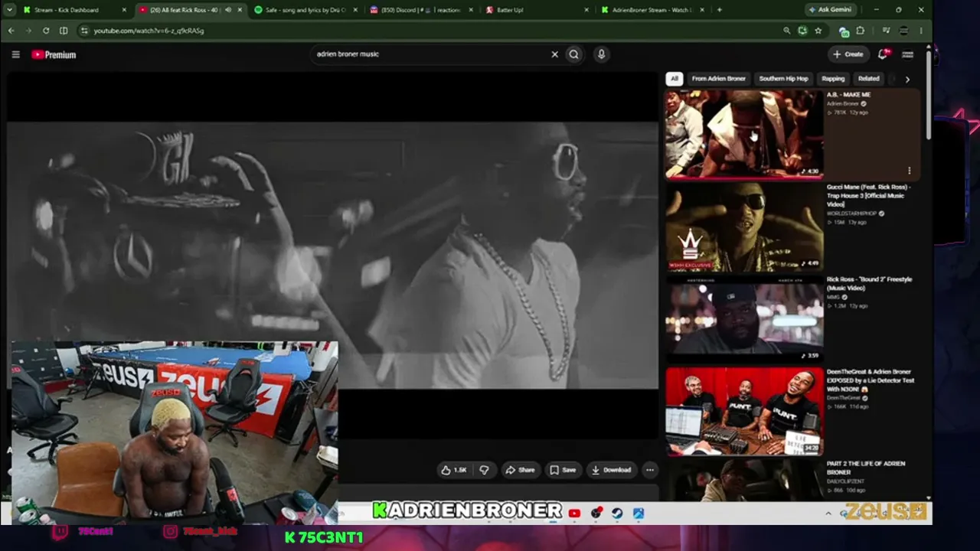Filter by Southern Hip Hop chip
980x551 pixels.
click(783, 78)
